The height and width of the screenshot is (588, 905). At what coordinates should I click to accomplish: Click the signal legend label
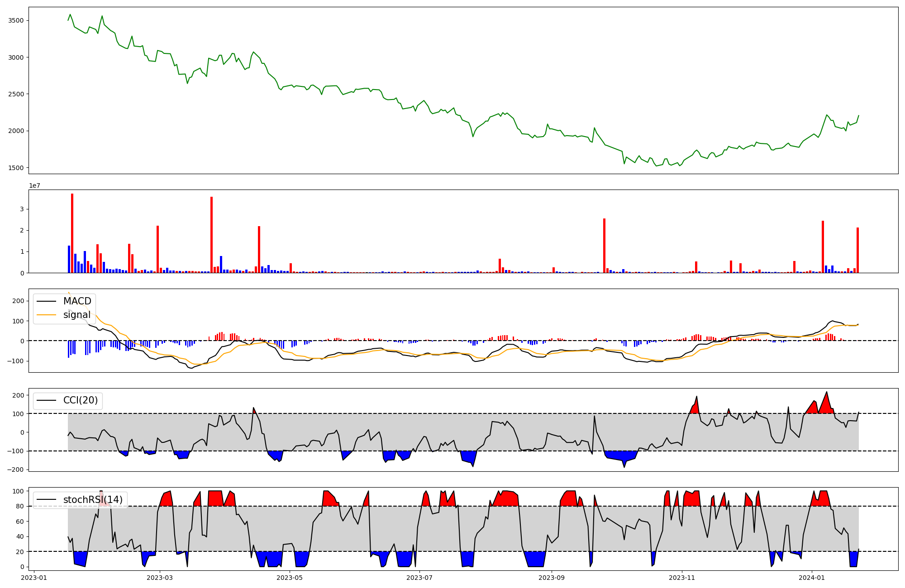pos(77,315)
